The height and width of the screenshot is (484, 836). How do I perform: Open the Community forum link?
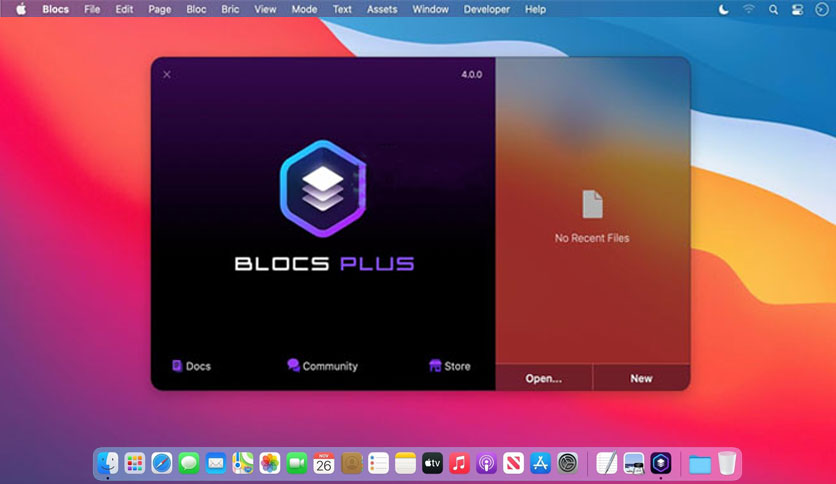[x=323, y=366]
